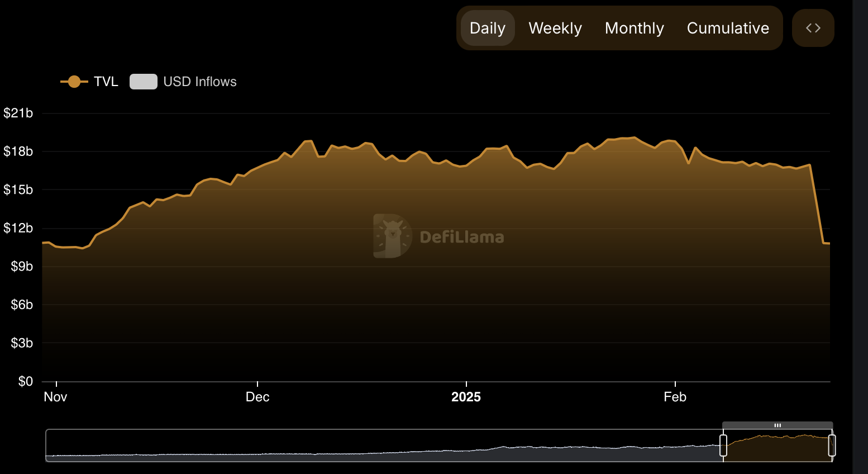Click the bold 2025 axis label
Screen dimensions: 868x474
[466, 397]
